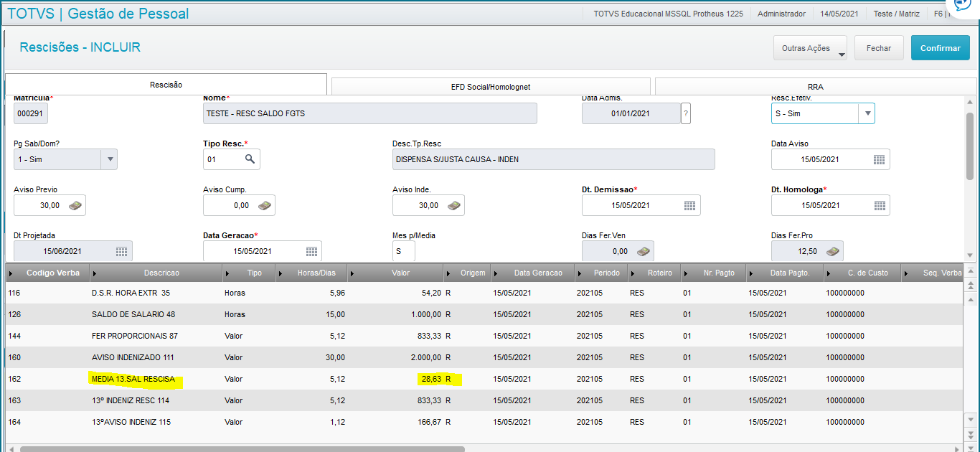Click the 54,20 value cell
The width and height of the screenshot is (980, 452).
coord(430,293)
